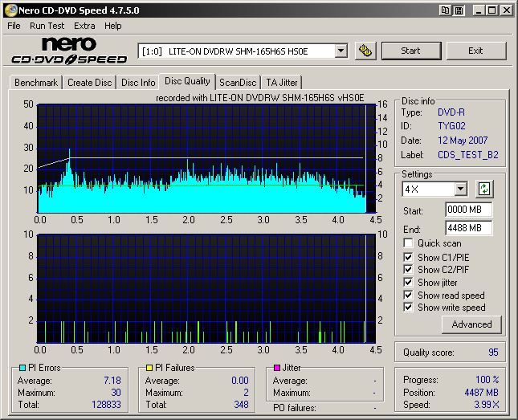Click the yellow PI Failures legend square
This screenshot has width=518, height=420.
[x=149, y=368]
